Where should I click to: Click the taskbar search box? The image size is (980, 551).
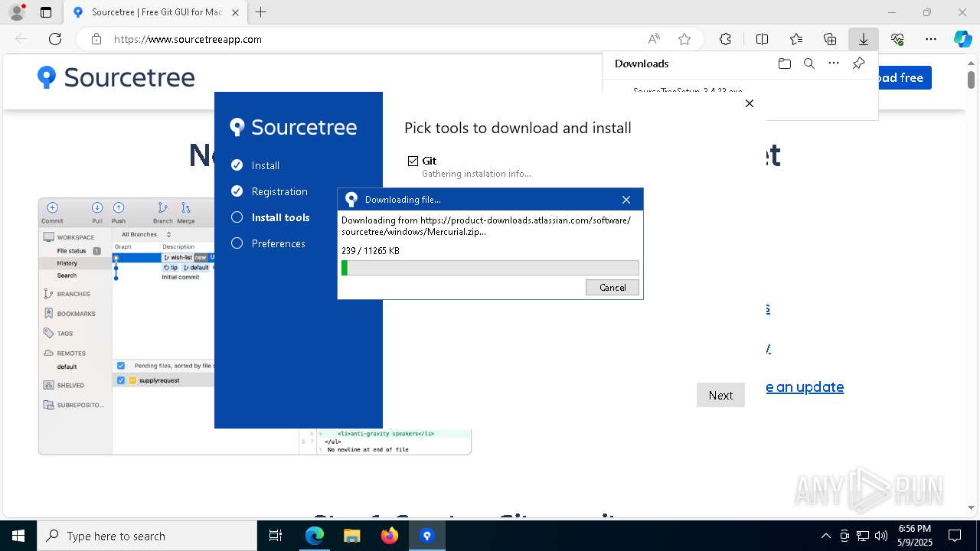[147, 536]
